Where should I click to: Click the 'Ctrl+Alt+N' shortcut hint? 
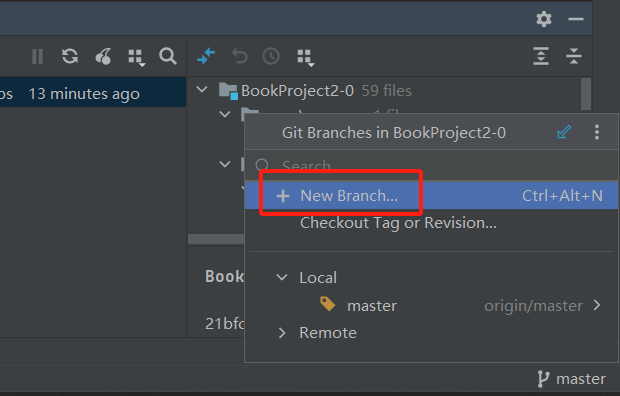(x=562, y=196)
